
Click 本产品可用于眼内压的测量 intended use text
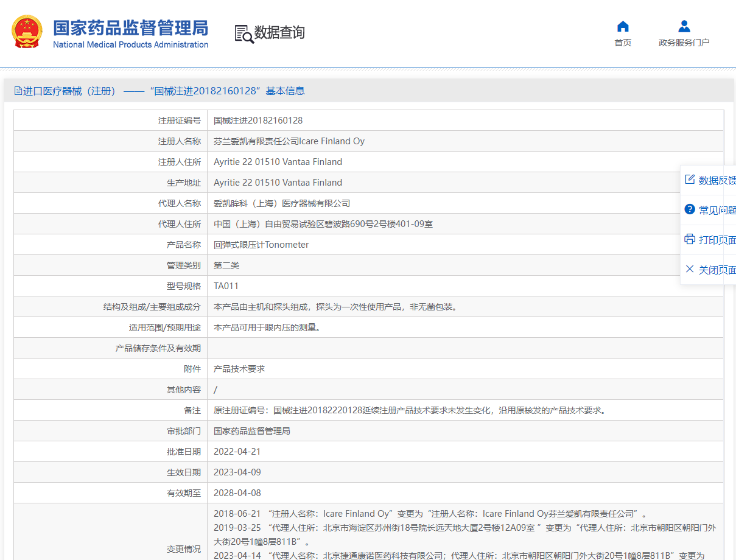267,327
